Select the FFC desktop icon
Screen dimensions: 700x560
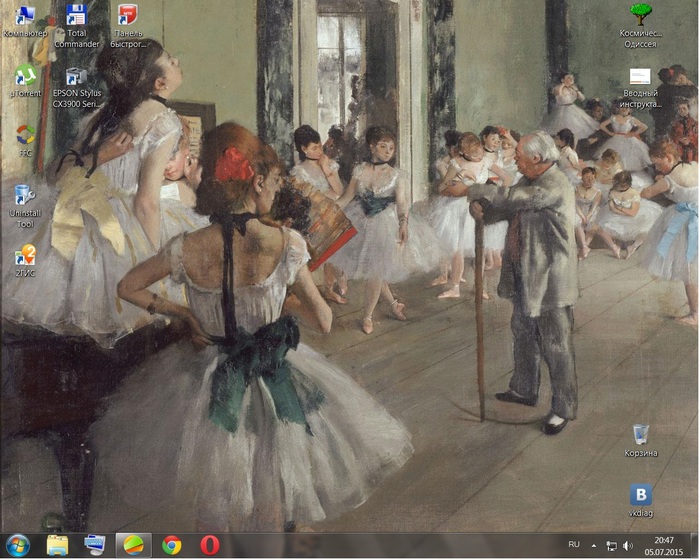coord(25,141)
